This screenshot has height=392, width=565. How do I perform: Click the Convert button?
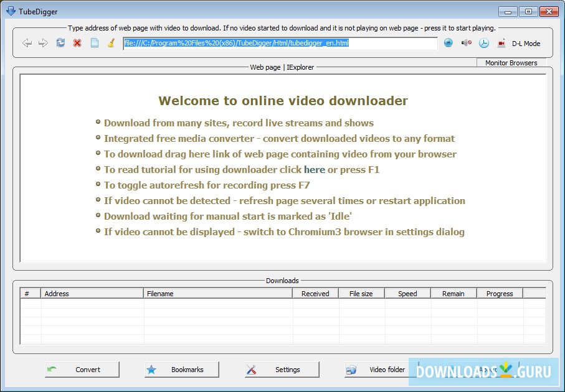pos(82,370)
